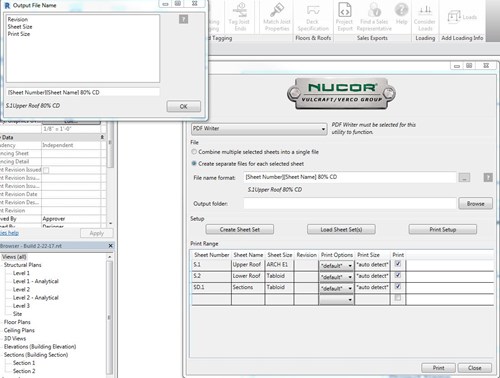Click the File name format input field
The height and width of the screenshot is (378, 500).
350,177
